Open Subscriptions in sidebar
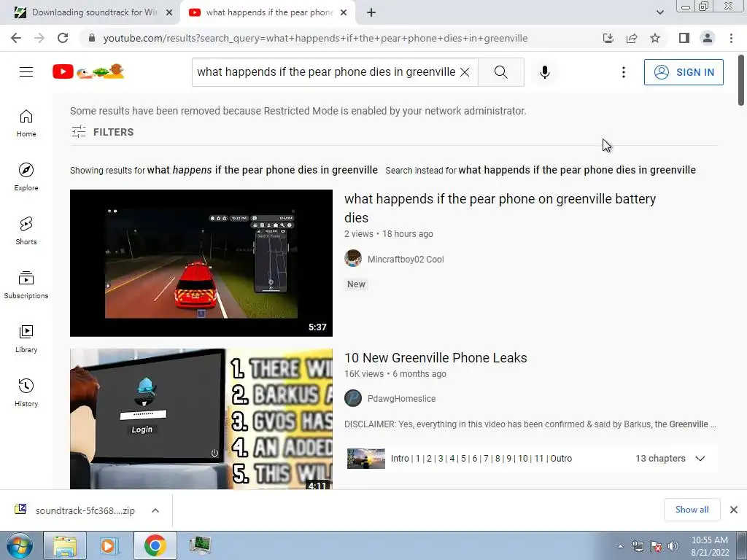The width and height of the screenshot is (747, 560). [26, 285]
